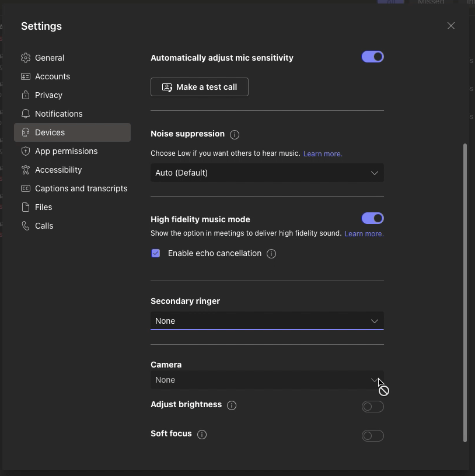The image size is (475, 476).
Task: Uncheck Enable echo cancellation checkbox
Action: pyautogui.click(x=156, y=253)
